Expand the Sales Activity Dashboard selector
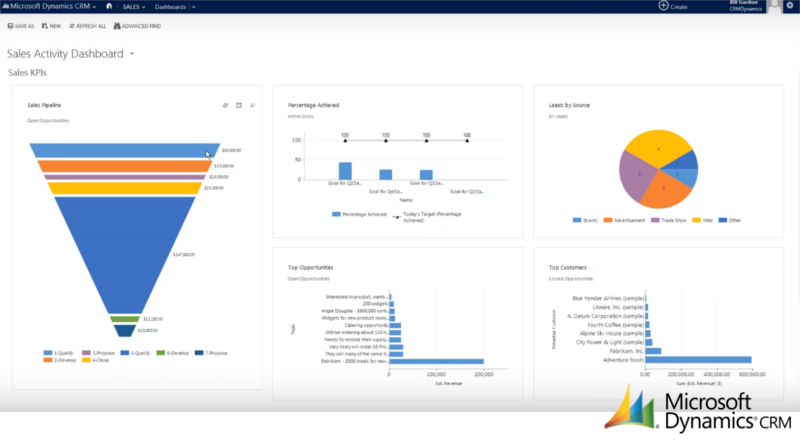800x440 pixels. [132, 54]
